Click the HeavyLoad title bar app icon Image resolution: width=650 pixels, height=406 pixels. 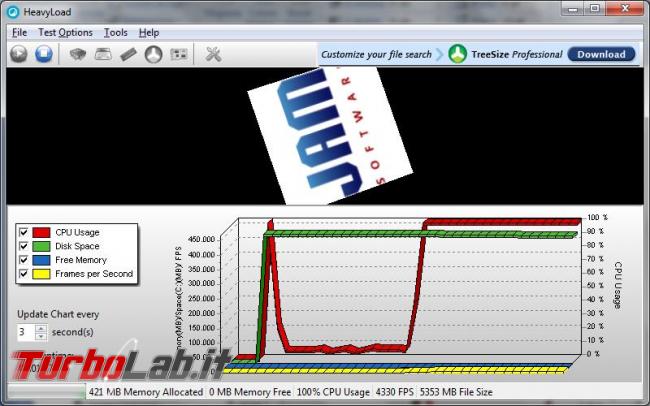[13, 12]
